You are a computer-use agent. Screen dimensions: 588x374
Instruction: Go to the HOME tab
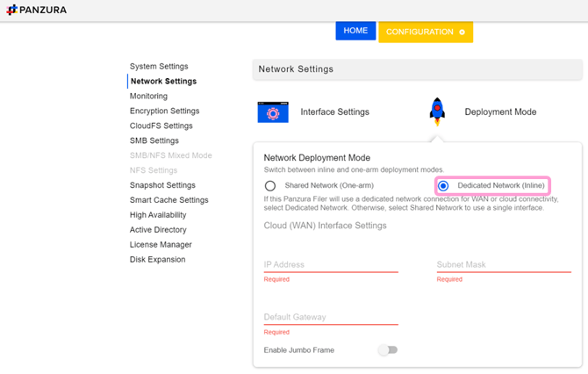point(355,31)
